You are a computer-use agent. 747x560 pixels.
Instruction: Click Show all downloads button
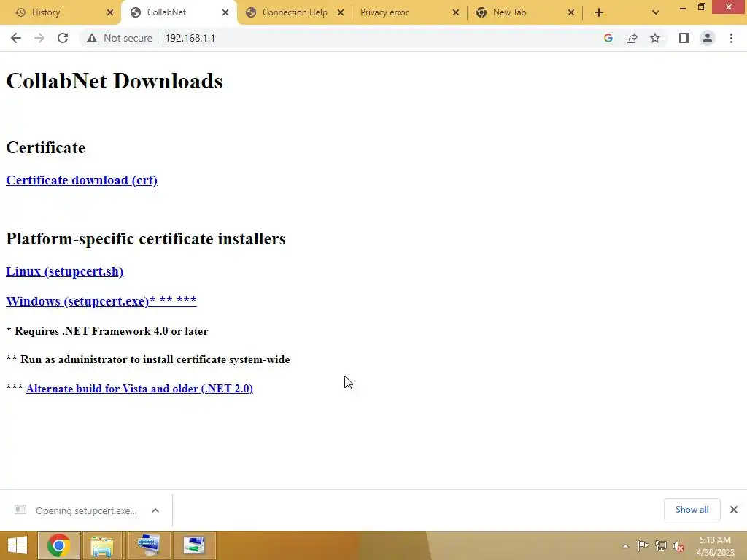[x=692, y=510]
